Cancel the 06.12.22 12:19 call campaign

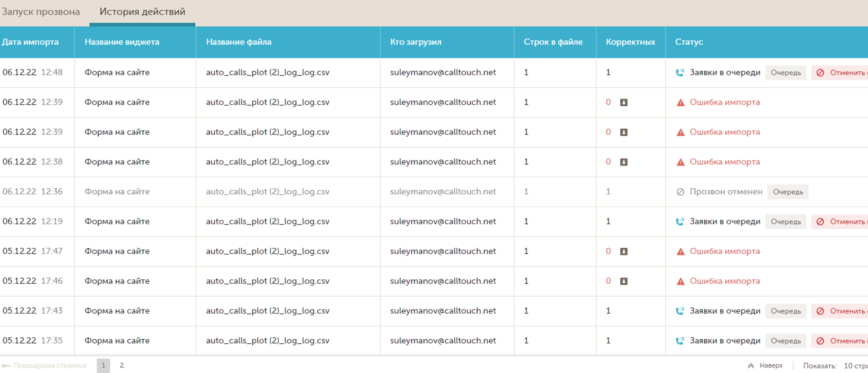[x=840, y=222]
